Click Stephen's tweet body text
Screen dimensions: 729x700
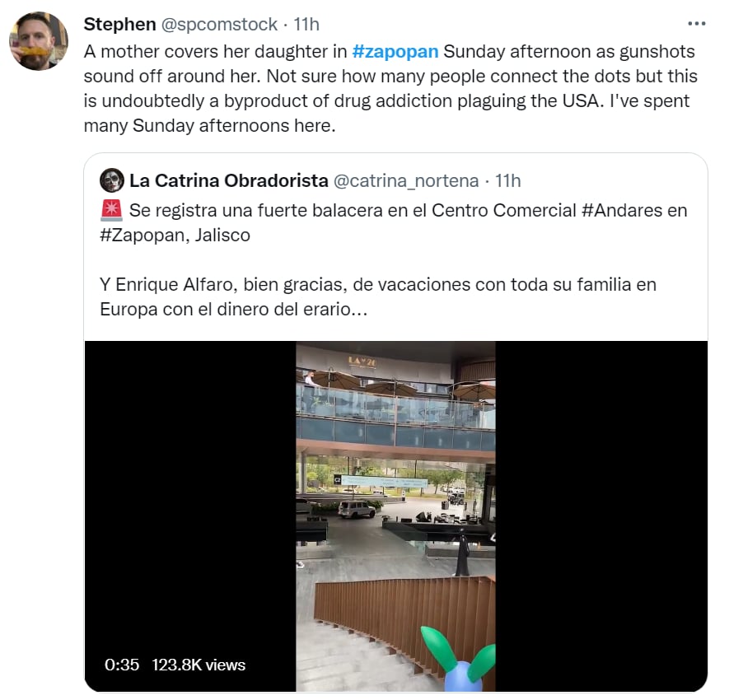coord(390,88)
